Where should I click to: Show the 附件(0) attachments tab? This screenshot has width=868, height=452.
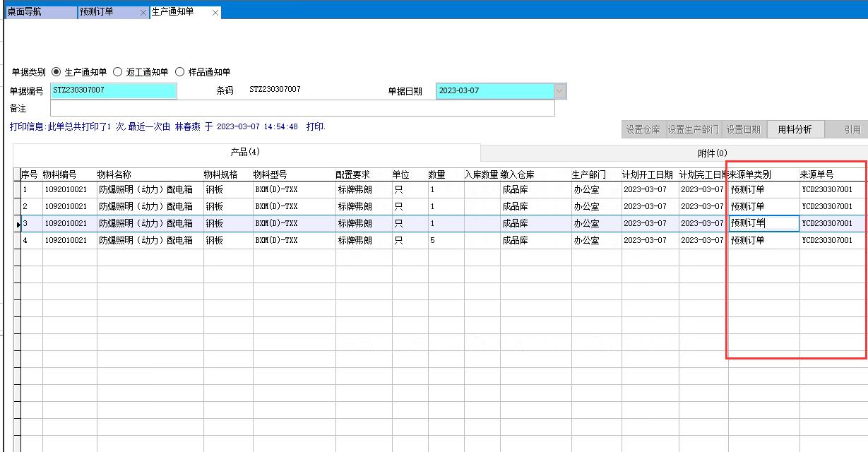[711, 153]
